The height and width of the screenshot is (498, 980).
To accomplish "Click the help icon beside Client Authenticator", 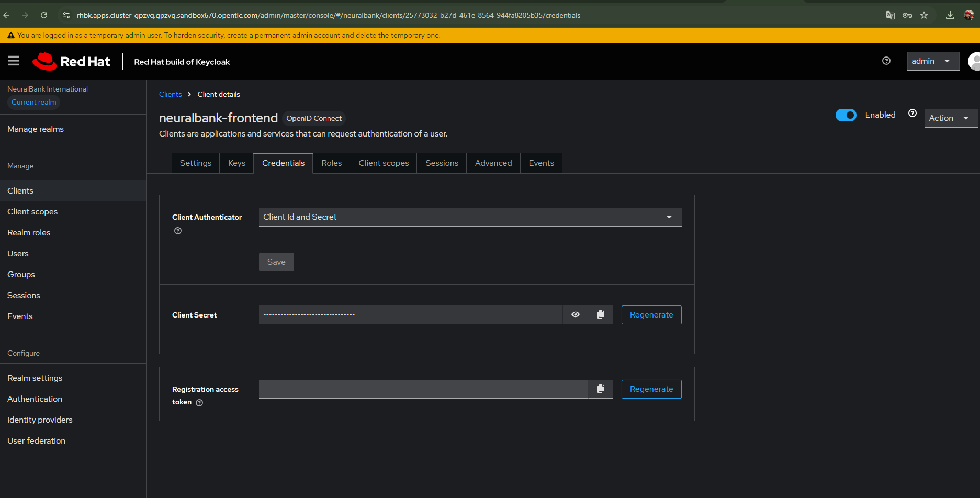I will [178, 230].
